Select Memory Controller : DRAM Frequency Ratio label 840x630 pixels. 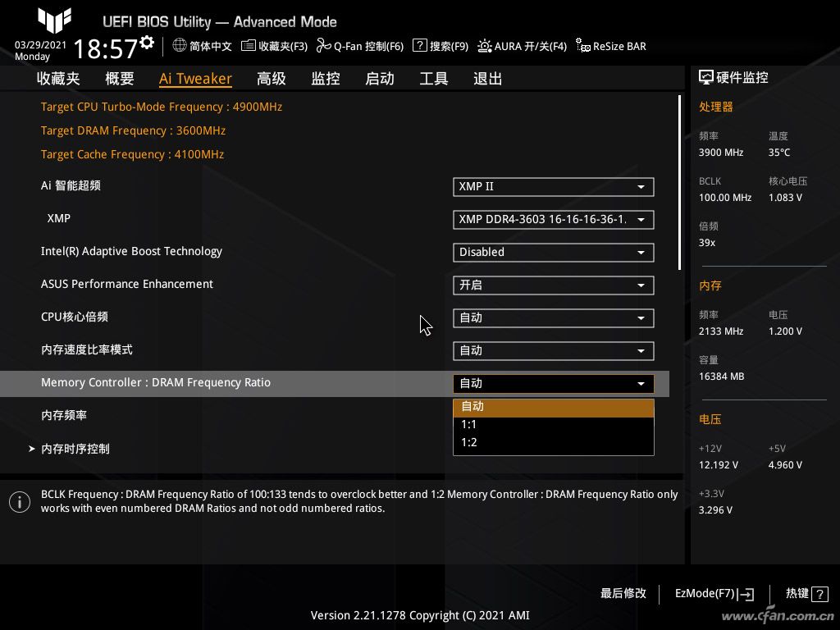[156, 382]
